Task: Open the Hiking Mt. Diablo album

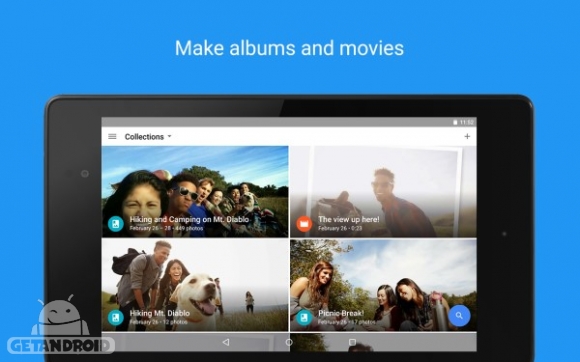Action: click(x=195, y=285)
